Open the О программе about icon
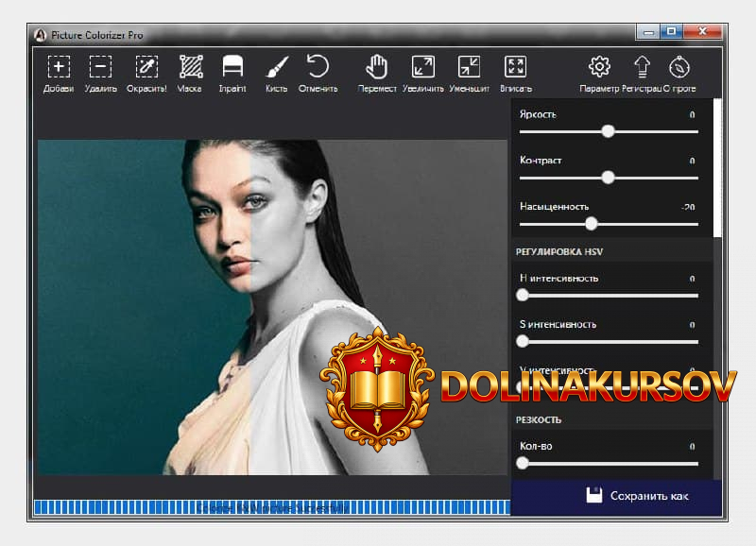 [679, 67]
